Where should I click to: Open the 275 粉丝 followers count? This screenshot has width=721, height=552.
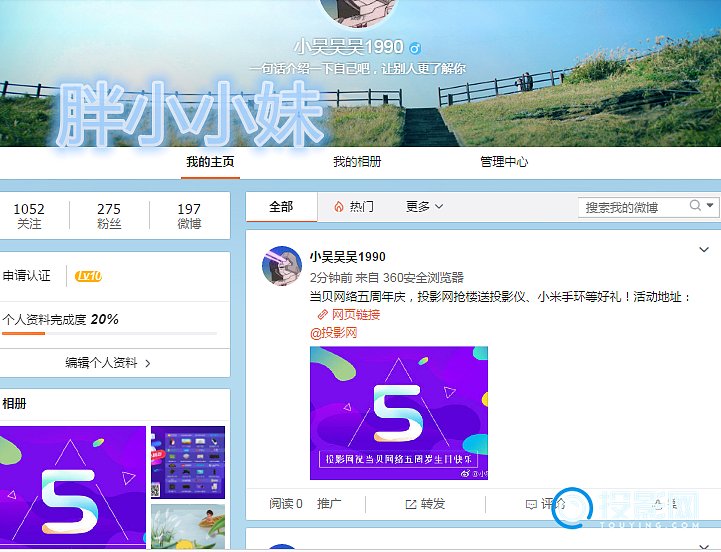(109, 216)
